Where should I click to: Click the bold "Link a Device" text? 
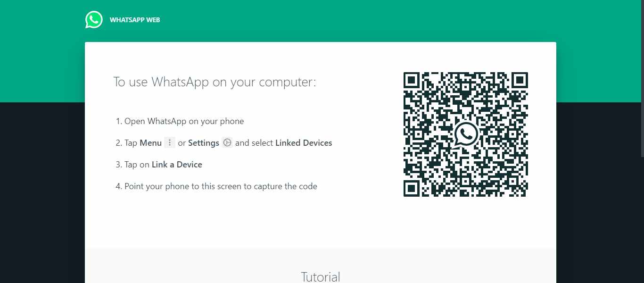point(177,165)
